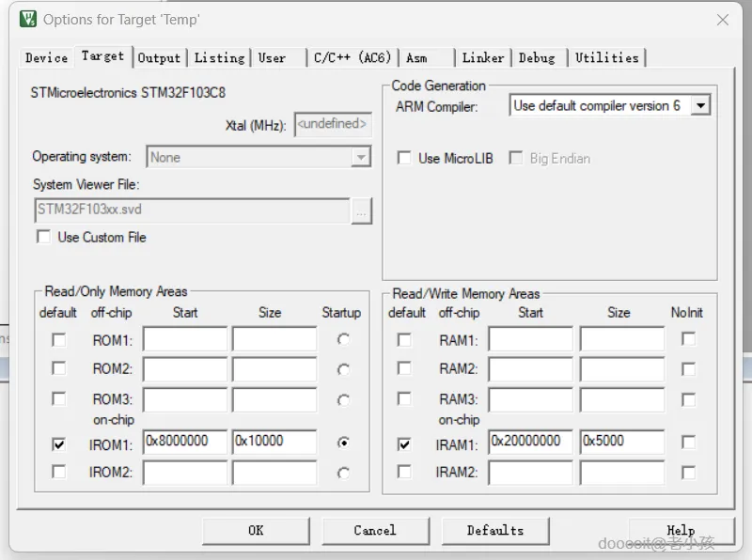Enable NoInit for RAM3

pos(688,399)
